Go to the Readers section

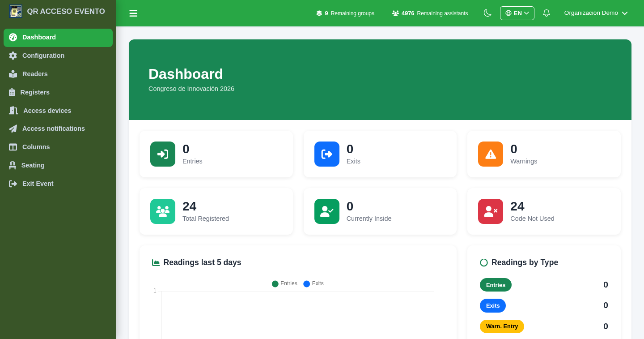coord(58,74)
